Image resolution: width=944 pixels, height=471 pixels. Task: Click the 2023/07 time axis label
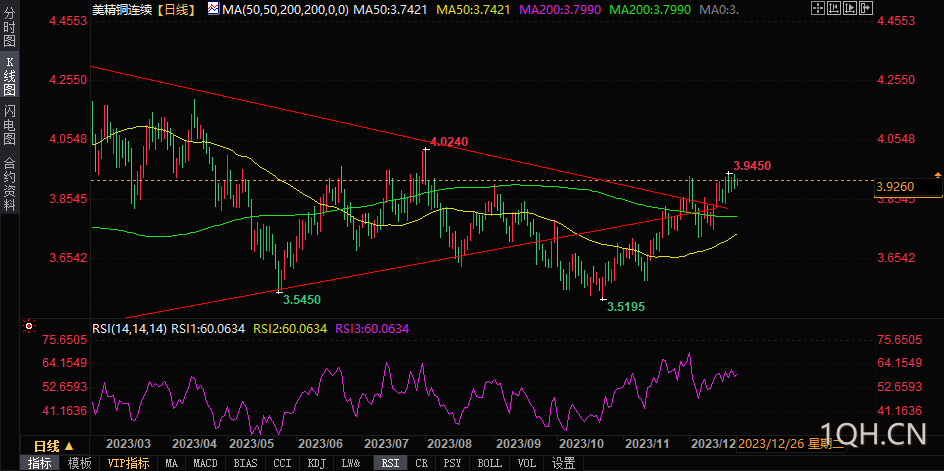387,444
